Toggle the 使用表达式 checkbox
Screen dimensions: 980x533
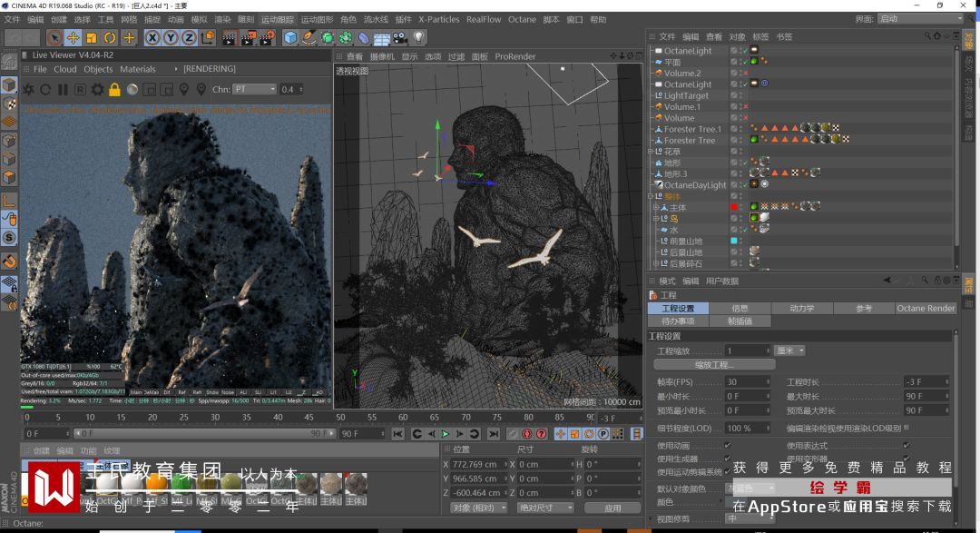click(906, 446)
